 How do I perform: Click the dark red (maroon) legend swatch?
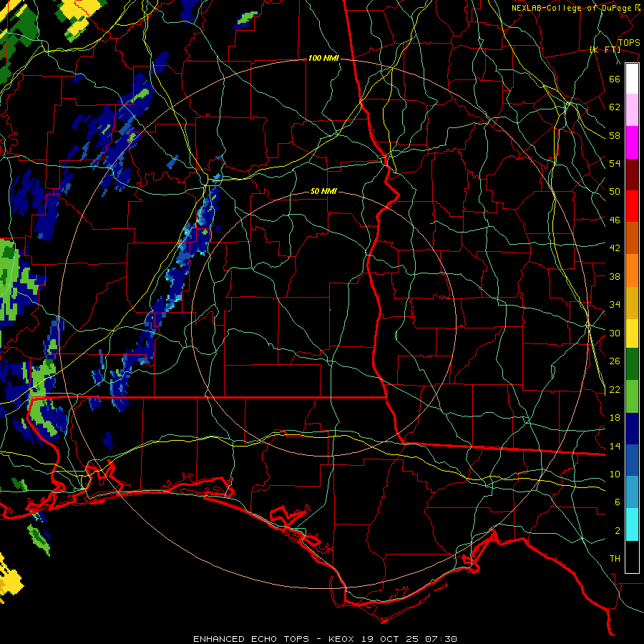pyautogui.click(x=632, y=175)
